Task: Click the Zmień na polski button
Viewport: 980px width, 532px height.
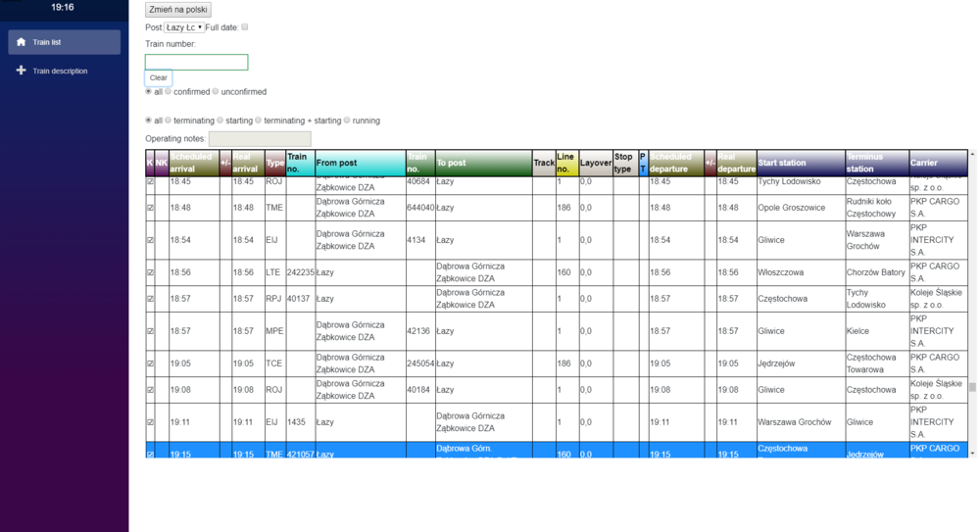Action: click(178, 10)
